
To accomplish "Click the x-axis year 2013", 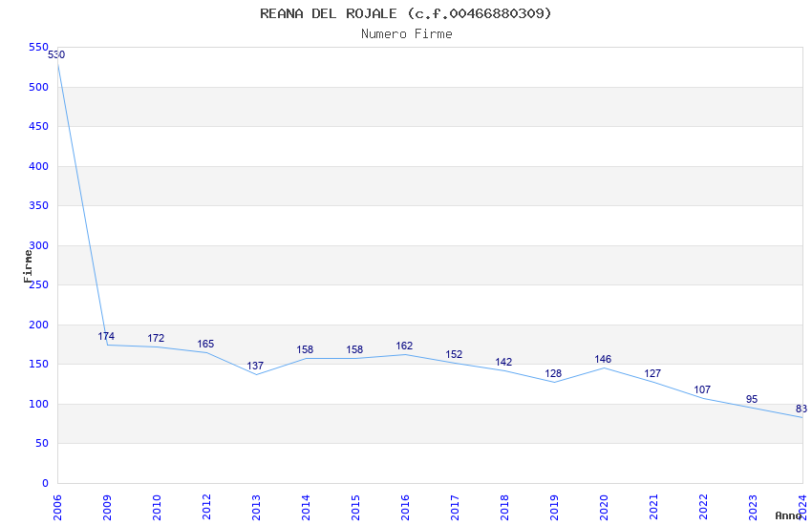I will tap(256, 508).
